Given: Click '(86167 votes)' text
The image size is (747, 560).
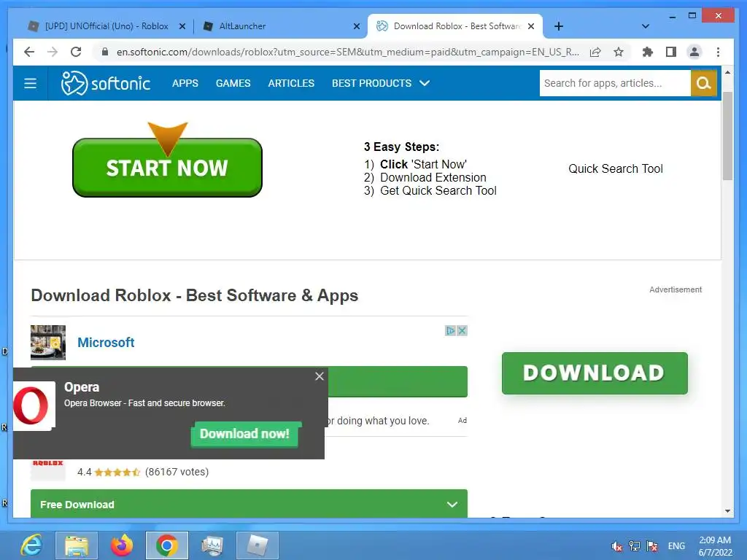Looking at the screenshot, I should tap(177, 472).
